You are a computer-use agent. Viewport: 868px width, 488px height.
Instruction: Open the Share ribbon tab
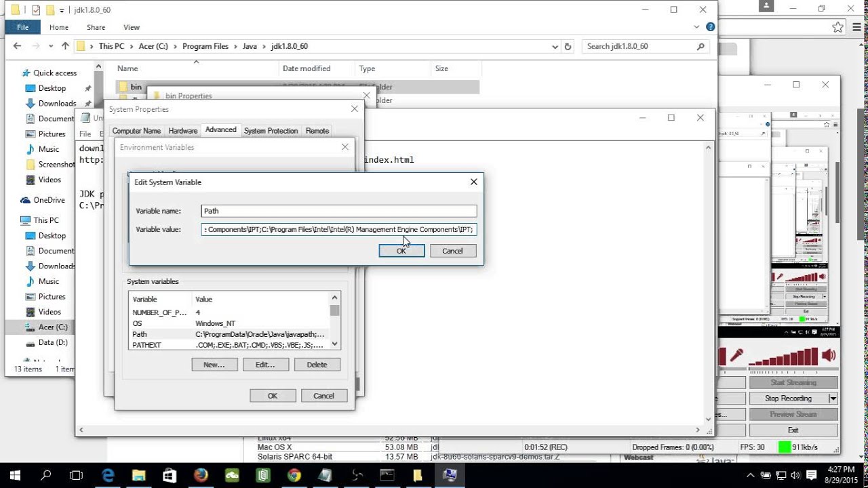point(96,27)
